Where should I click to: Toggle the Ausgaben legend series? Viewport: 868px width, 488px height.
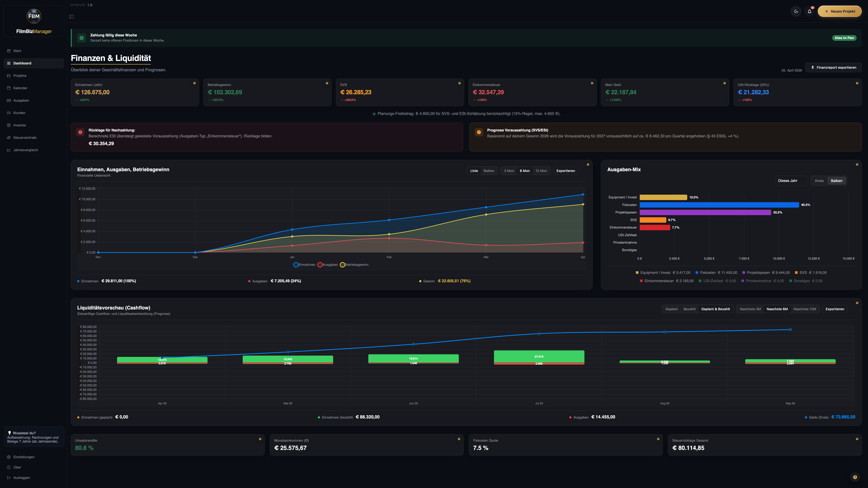[x=328, y=265]
